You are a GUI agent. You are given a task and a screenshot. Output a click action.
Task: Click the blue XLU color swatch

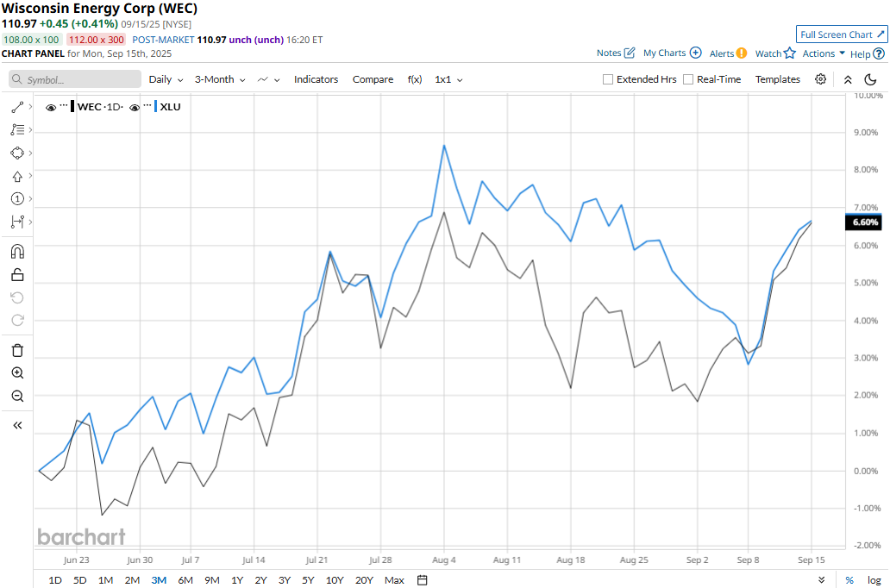[155, 107]
